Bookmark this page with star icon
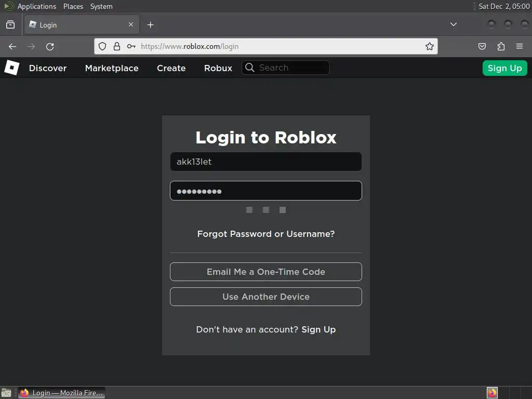Image resolution: width=532 pixels, height=399 pixels. [x=430, y=46]
